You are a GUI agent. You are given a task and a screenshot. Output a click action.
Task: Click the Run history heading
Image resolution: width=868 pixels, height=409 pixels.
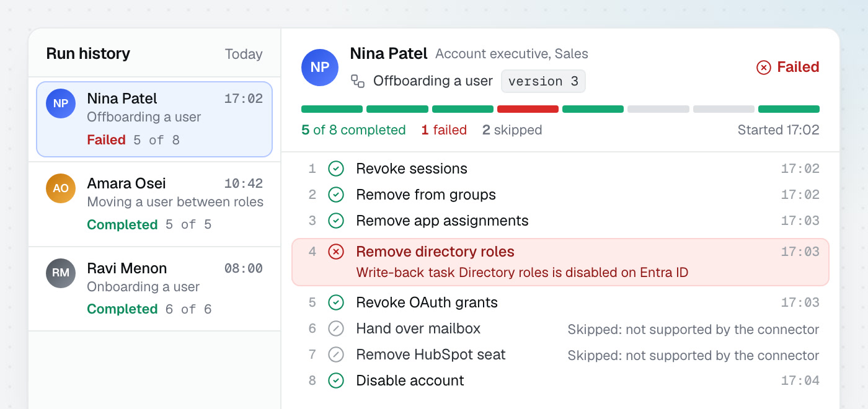tap(88, 54)
